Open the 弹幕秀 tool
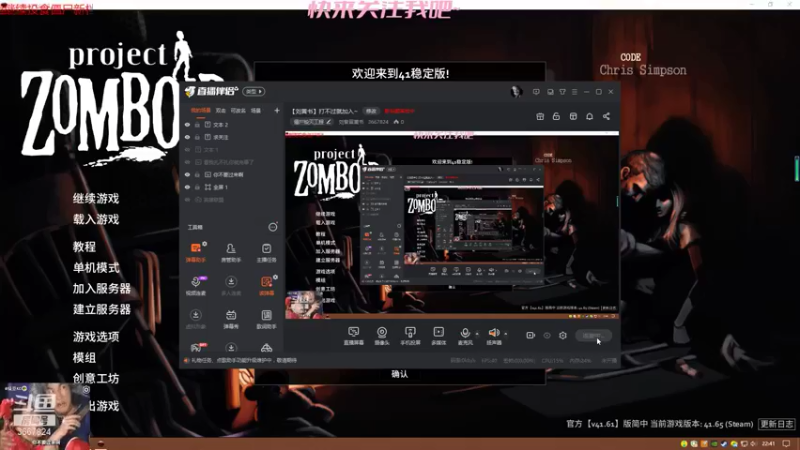800x450 pixels. coord(231,318)
